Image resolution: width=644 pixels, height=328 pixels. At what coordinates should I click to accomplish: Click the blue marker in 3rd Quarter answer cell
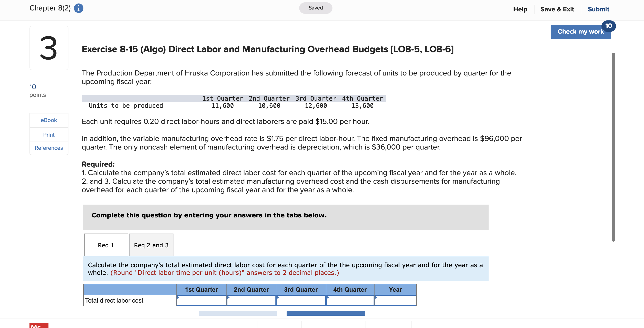click(x=278, y=297)
